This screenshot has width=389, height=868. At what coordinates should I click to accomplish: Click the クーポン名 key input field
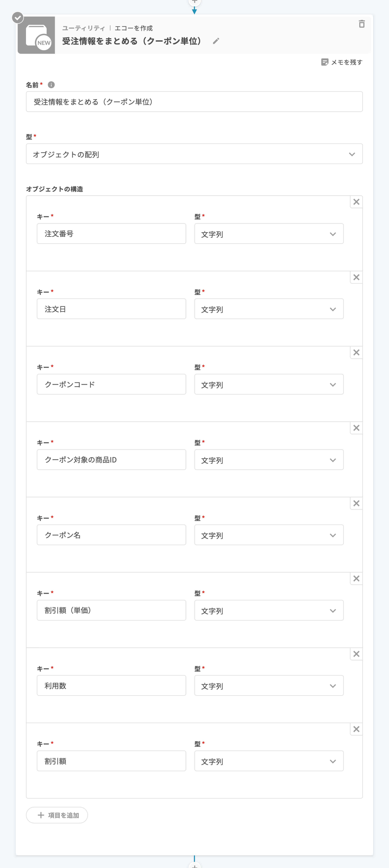[111, 535]
